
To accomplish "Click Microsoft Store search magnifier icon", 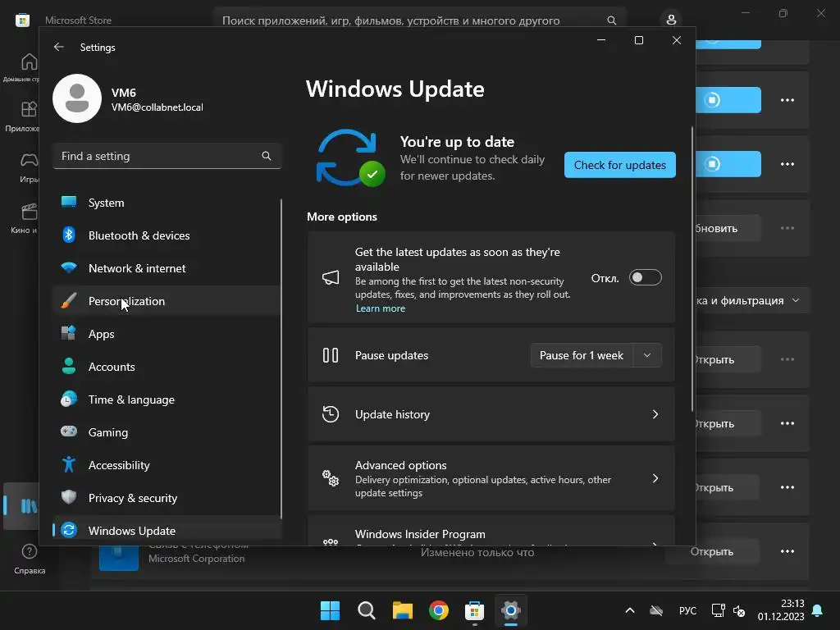I will [x=611, y=21].
